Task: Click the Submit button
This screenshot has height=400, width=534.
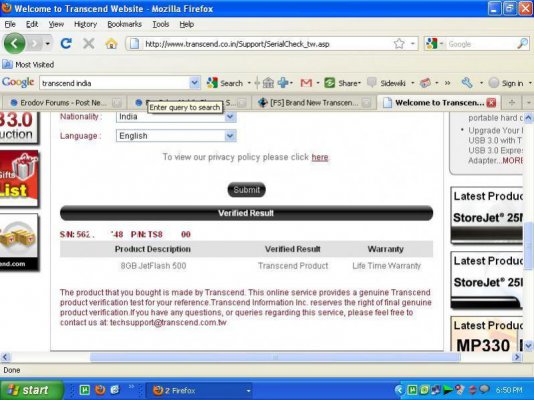Action: [247, 190]
